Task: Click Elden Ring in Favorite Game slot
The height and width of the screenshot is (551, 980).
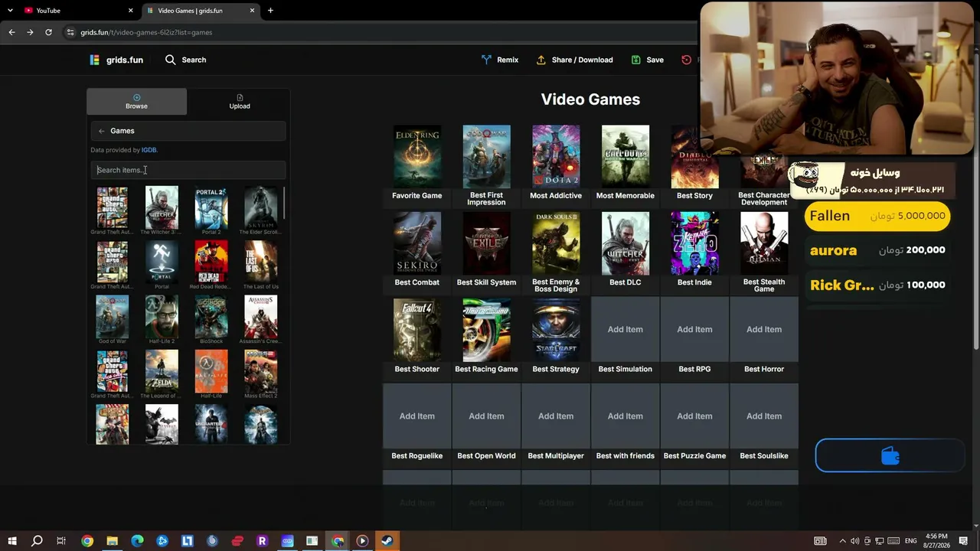Action: click(416, 156)
